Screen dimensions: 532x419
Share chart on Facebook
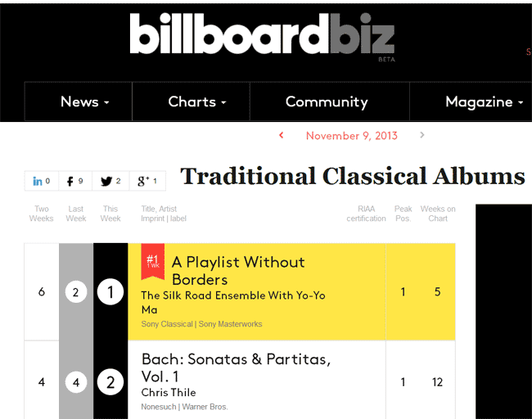point(75,181)
